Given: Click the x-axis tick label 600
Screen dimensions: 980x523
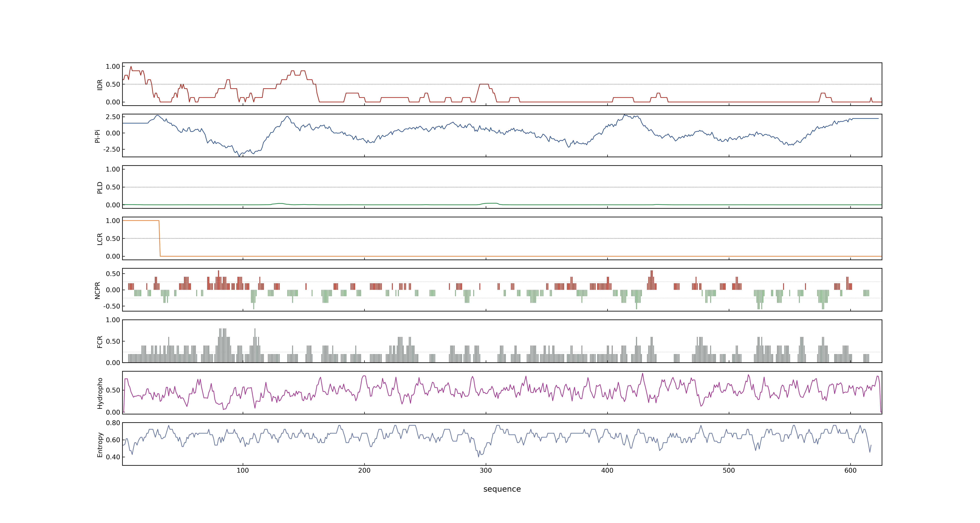Looking at the screenshot, I should pos(851,470).
